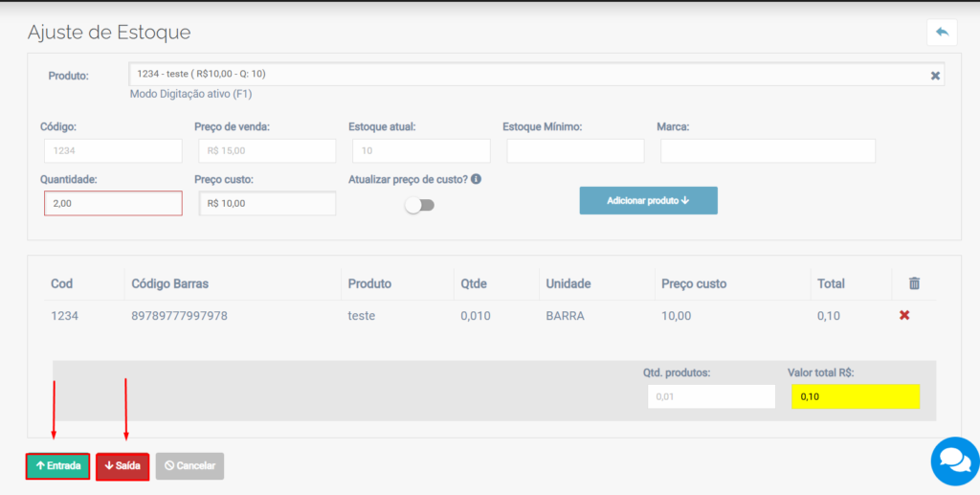Click the Qtd. produtos field
Viewport: 980px width, 495px height.
(x=711, y=396)
